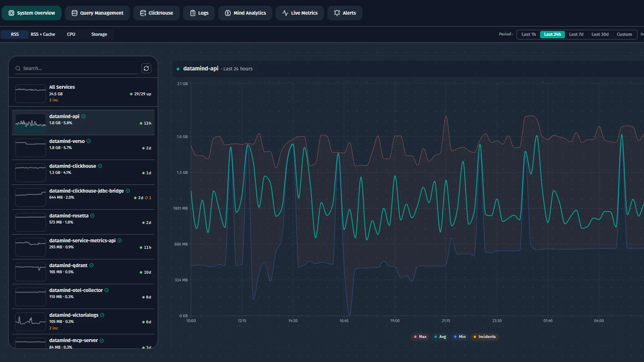Click datamind-rosetta health check icon
Viewport: 644px width, 362px height.
pyautogui.click(x=92, y=216)
